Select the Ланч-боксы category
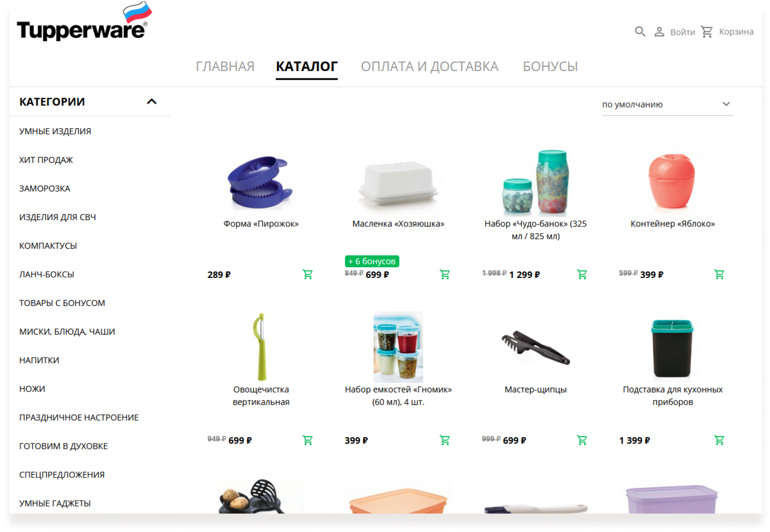The image size is (770, 532). [x=47, y=274]
